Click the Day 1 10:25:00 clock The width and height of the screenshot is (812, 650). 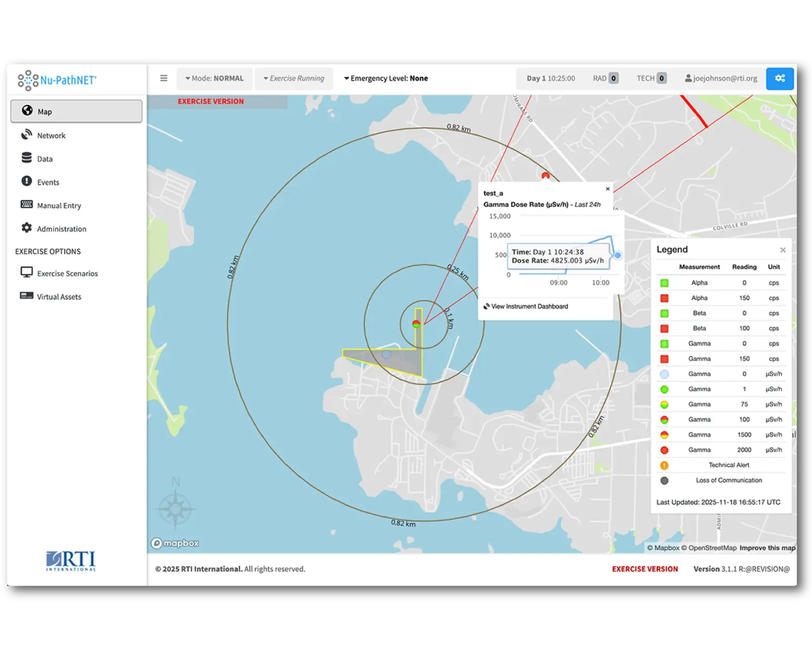[551, 78]
